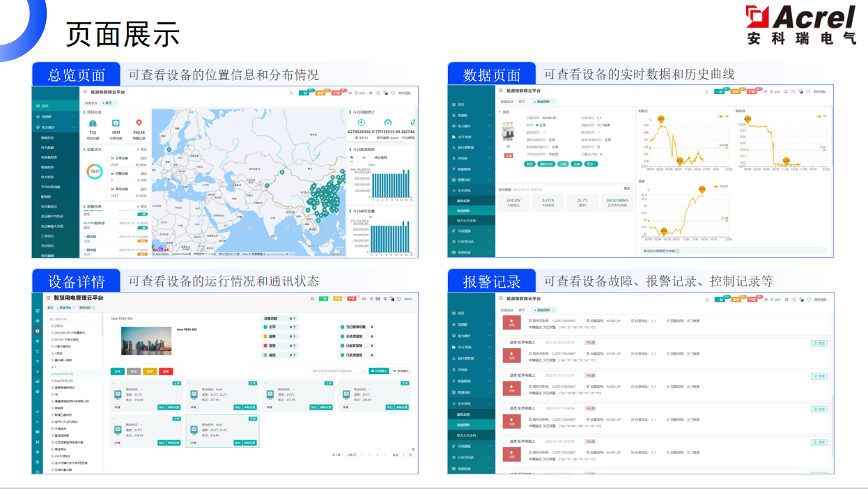Image resolution: width=868 pixels, height=489 pixels.
Task: Click green 正常 status icon in 设备详情 summary
Action: [265, 327]
